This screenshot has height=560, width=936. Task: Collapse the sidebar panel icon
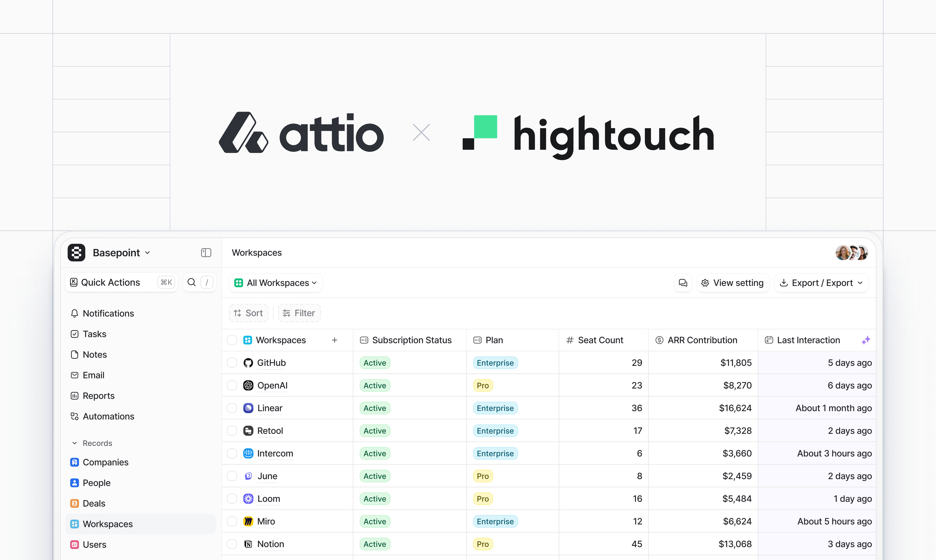pyautogui.click(x=206, y=253)
